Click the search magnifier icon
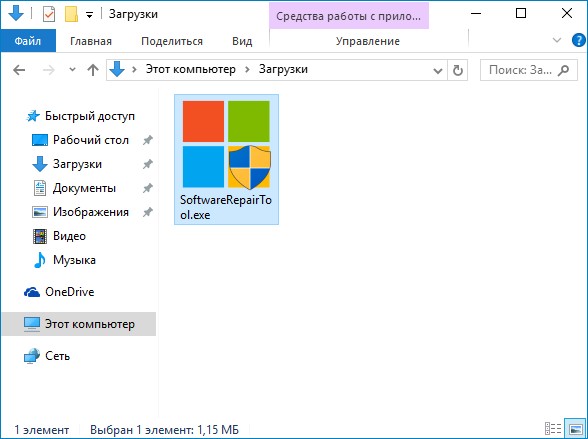 563,70
